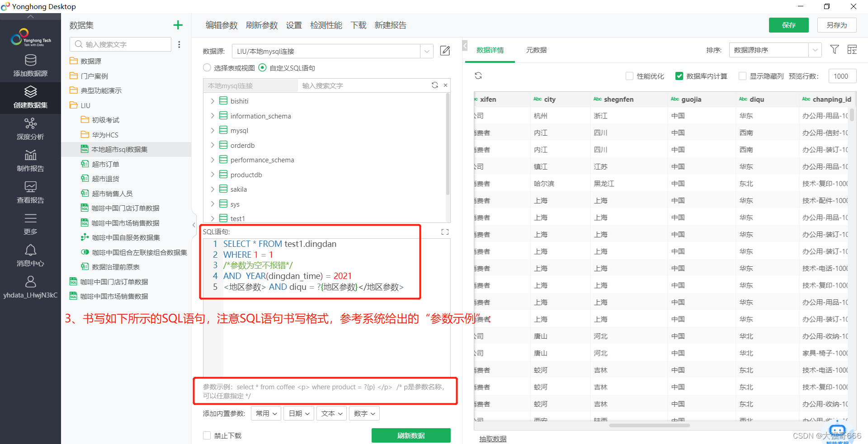Collapse the right panel with the arrow

465,45
